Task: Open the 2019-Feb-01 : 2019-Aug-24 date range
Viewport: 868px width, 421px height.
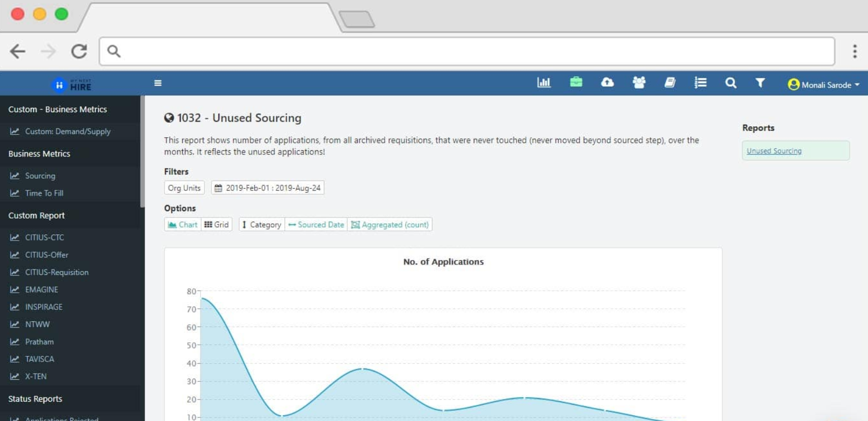Action: pos(267,188)
